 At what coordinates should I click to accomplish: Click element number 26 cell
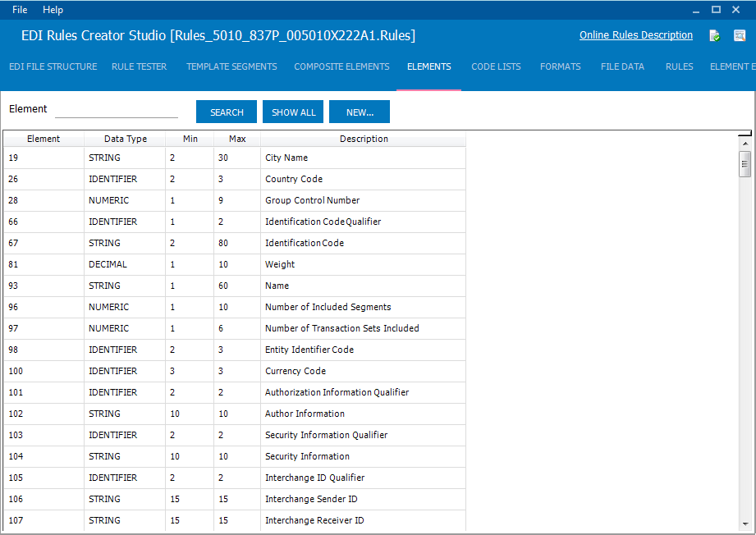click(44, 179)
